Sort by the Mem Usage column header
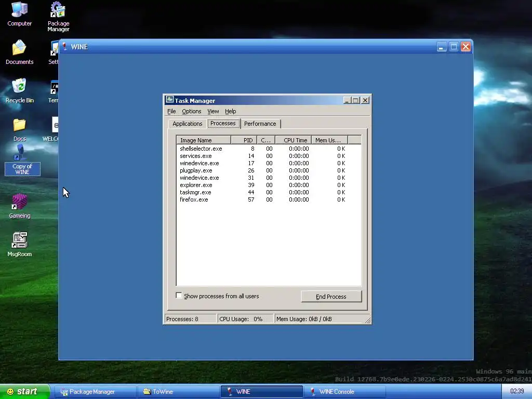The height and width of the screenshot is (399, 532). coord(329,140)
